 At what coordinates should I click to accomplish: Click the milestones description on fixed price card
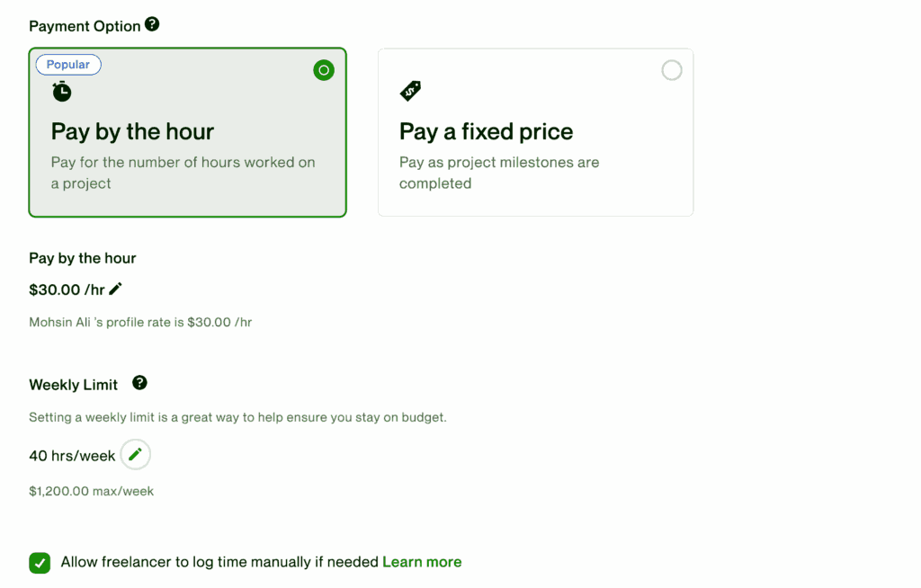[x=499, y=173]
